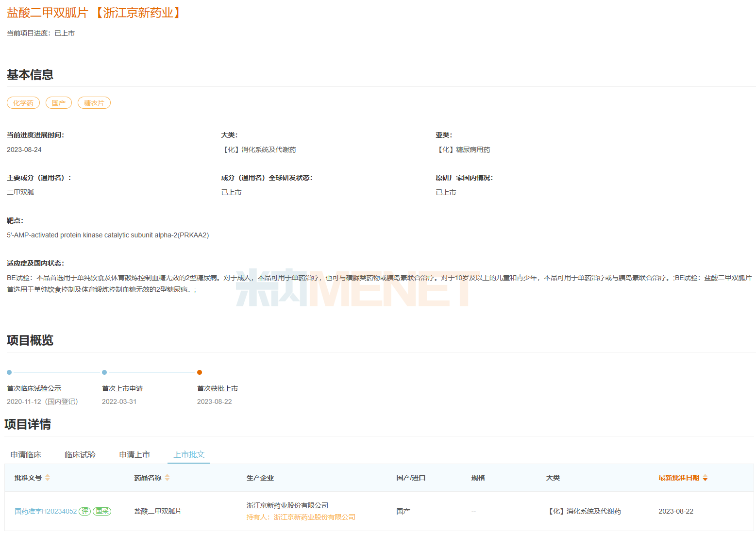Viewport: 756px width, 534px height.
Task: Click the 基本信息 section heading
Action: pos(30,75)
